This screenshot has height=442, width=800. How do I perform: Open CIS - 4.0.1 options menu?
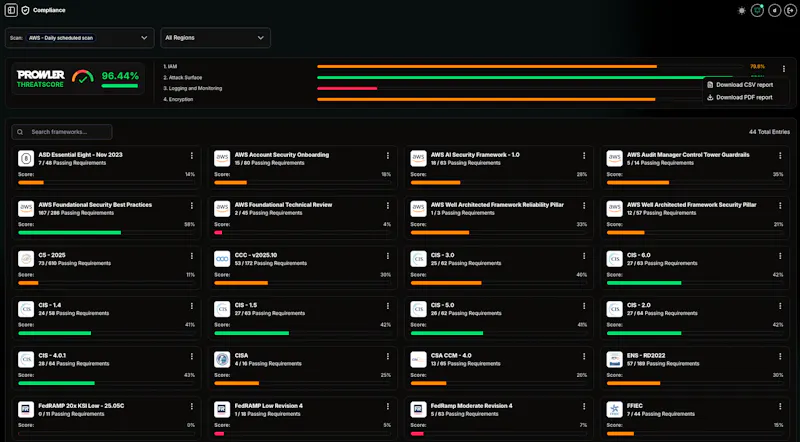tap(192, 357)
